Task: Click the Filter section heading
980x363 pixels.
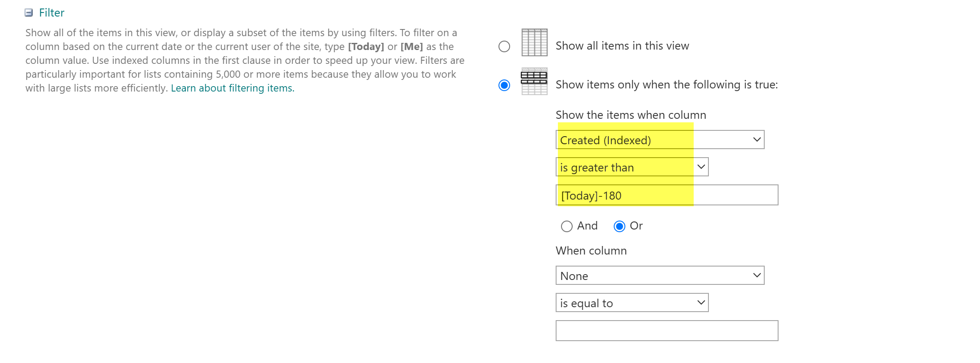Action: 51,13
